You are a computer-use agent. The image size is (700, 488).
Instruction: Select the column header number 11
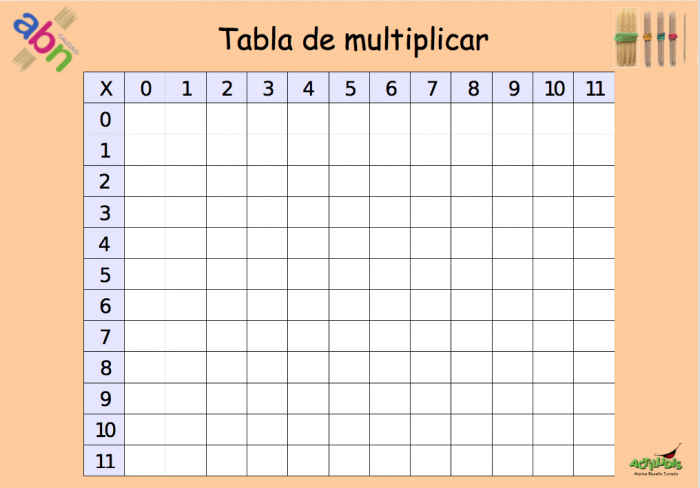[595, 88]
